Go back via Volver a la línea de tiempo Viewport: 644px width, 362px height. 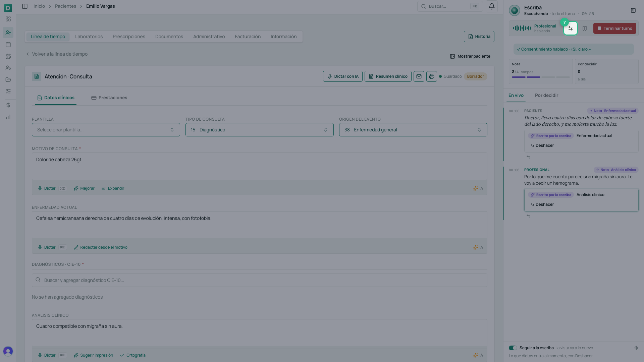tap(57, 54)
